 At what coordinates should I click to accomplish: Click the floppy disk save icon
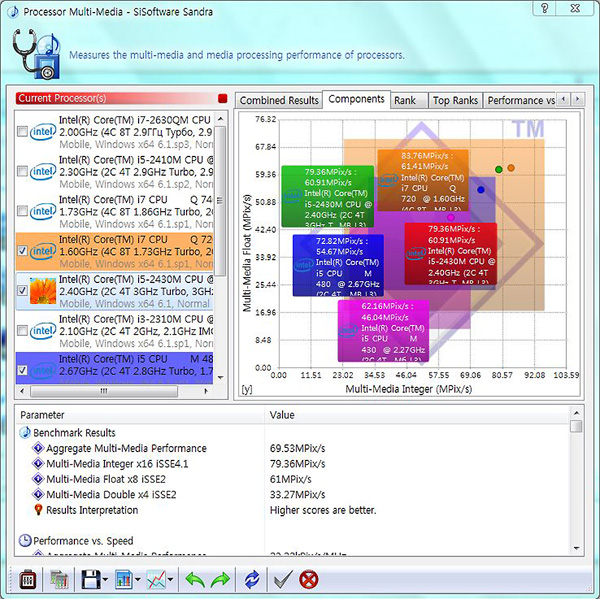(x=91, y=580)
